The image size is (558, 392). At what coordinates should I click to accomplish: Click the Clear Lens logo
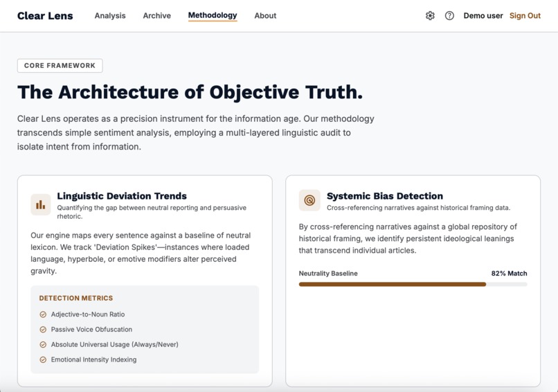pyautogui.click(x=45, y=16)
